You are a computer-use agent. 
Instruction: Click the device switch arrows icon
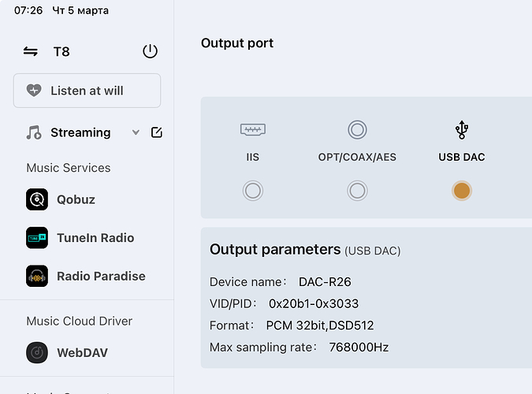tap(31, 52)
